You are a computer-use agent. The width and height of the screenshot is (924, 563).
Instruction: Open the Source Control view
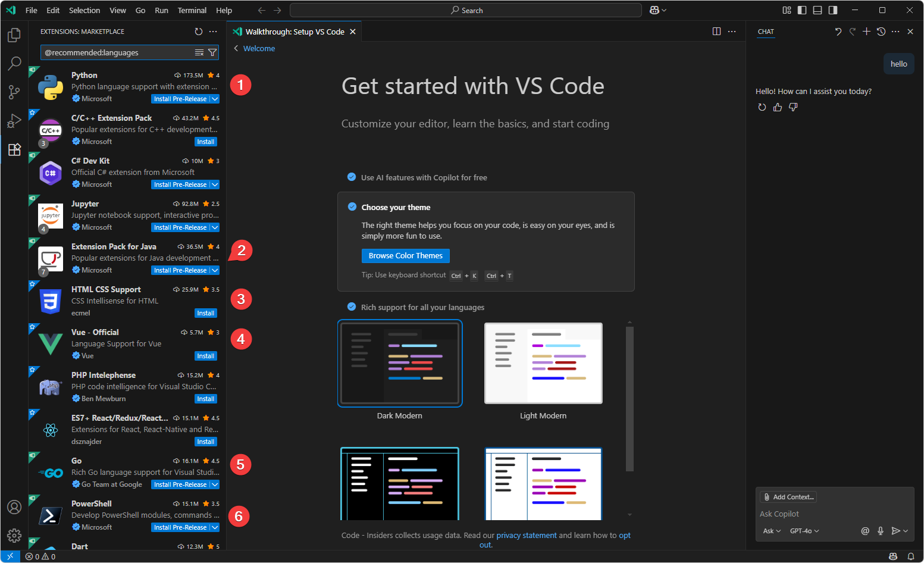tap(14, 92)
